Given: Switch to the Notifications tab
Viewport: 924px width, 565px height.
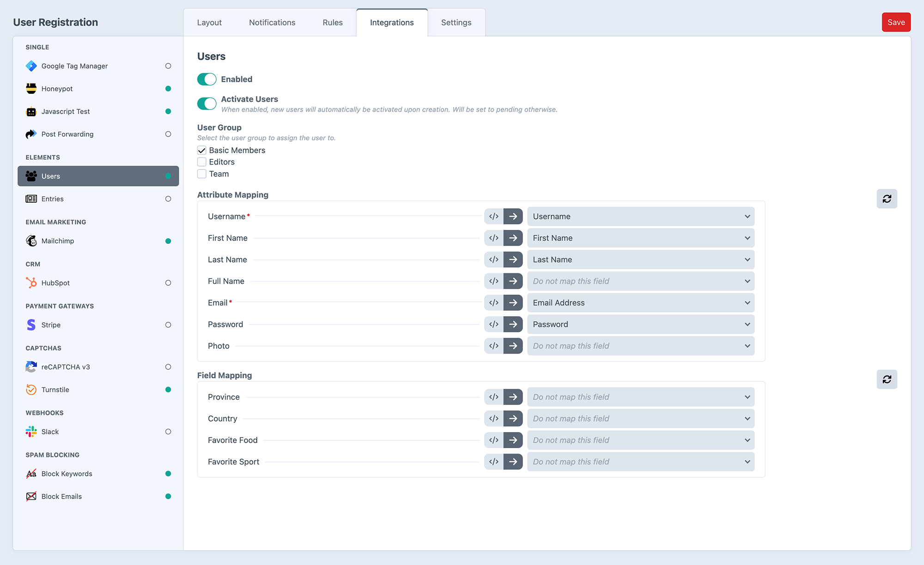Looking at the screenshot, I should 272,22.
